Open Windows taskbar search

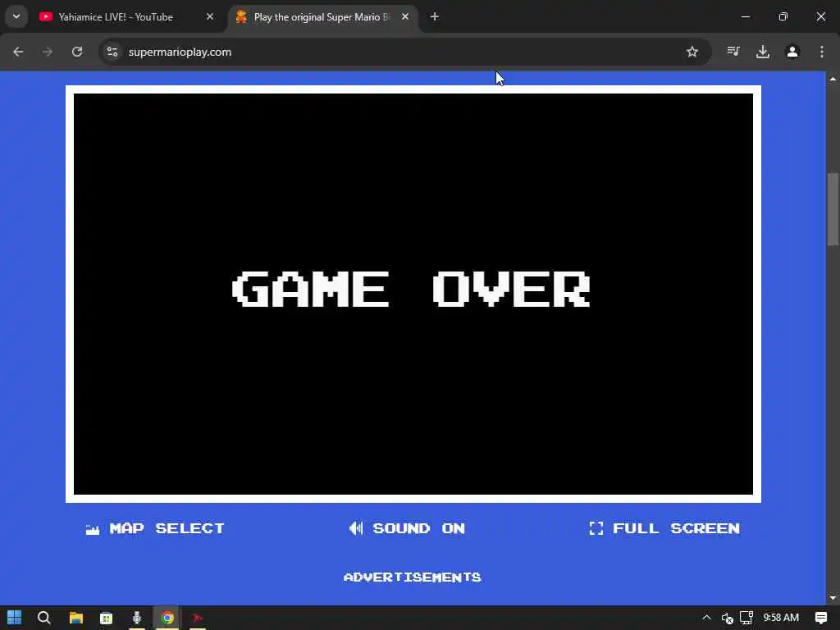click(x=44, y=618)
